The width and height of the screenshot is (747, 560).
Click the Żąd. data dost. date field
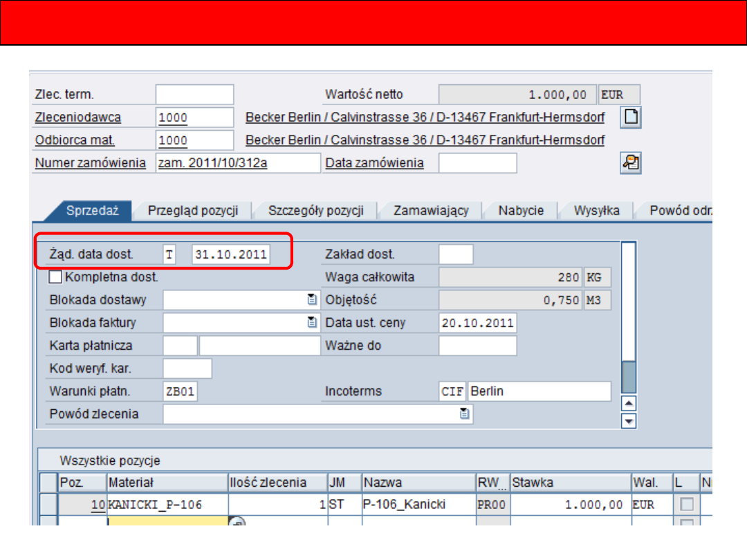[x=231, y=254]
